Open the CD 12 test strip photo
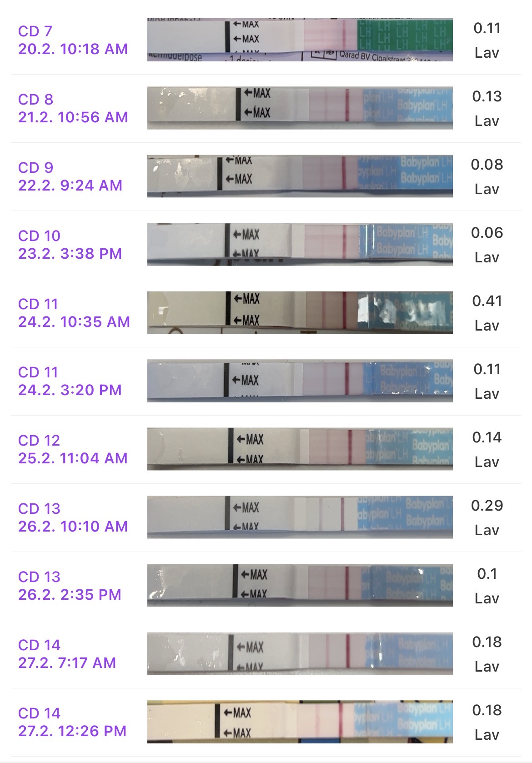 point(300,449)
